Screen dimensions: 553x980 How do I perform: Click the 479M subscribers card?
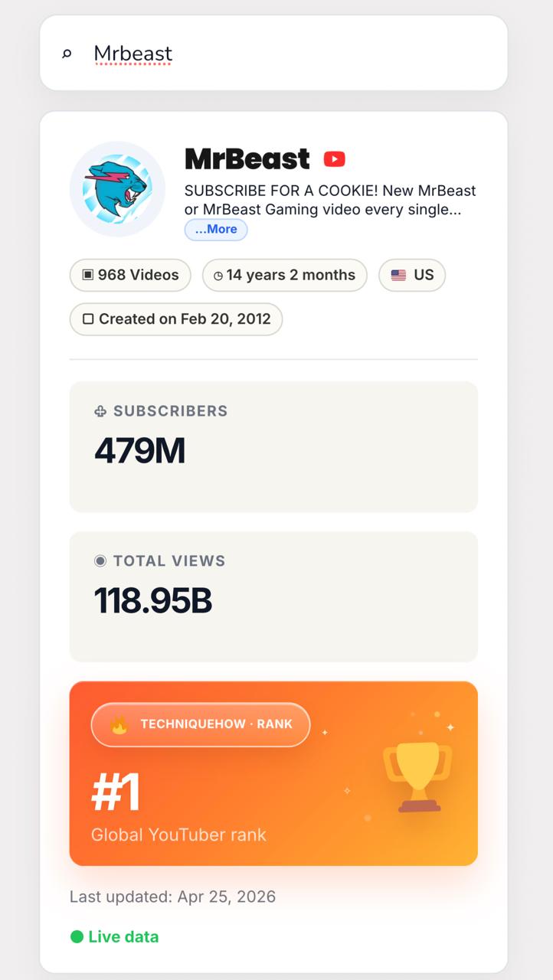tap(273, 447)
